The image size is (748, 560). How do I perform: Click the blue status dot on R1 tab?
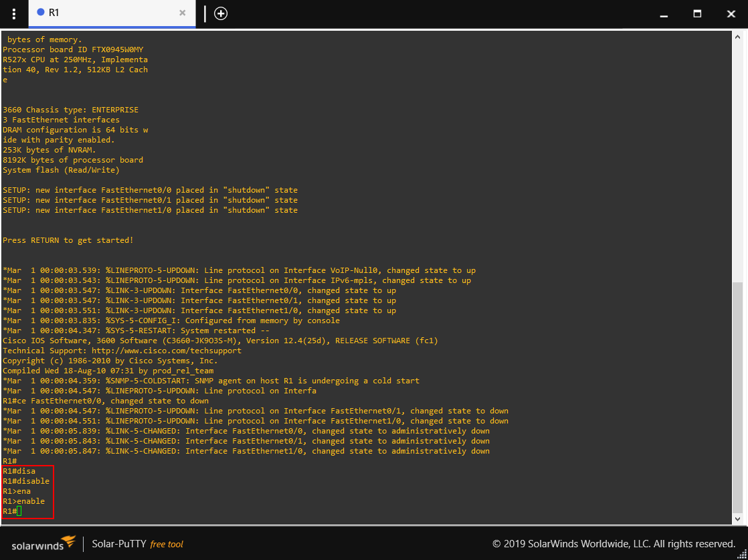click(x=41, y=13)
